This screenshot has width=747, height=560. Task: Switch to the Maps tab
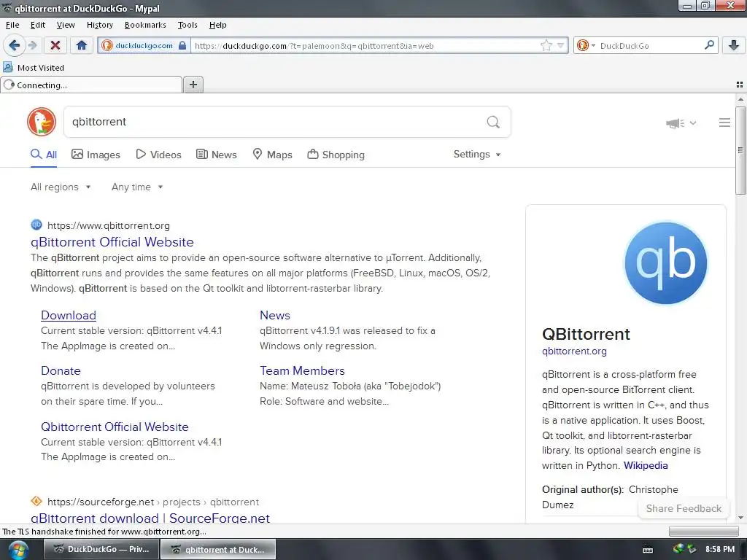click(272, 155)
